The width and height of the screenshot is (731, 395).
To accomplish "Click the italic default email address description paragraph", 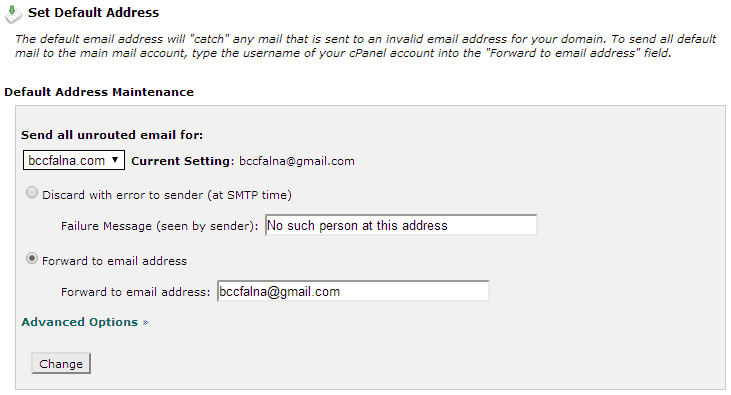I will click(366, 46).
